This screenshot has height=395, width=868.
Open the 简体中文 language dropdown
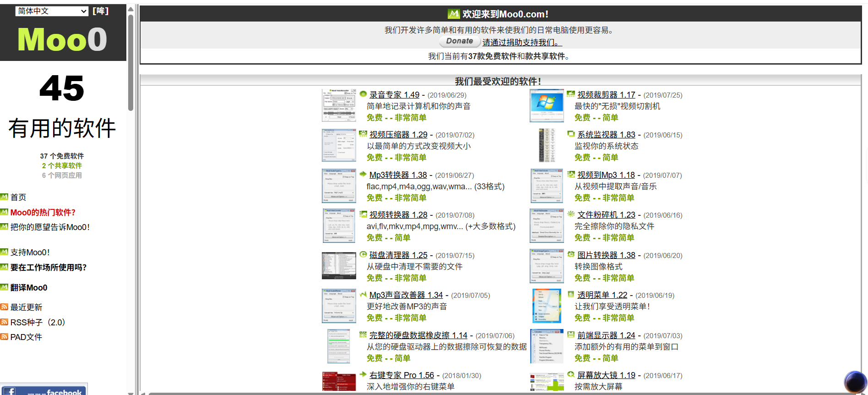pos(52,11)
